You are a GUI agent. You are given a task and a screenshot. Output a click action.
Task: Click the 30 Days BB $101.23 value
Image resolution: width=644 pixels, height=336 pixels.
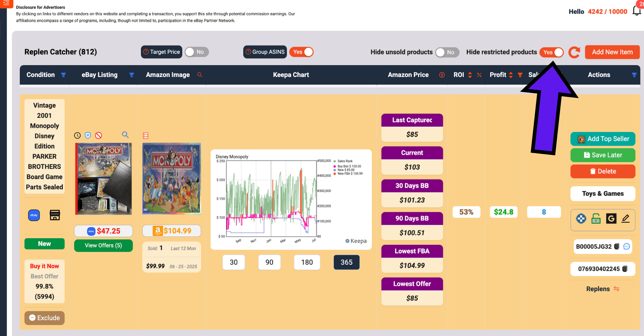pos(412,200)
